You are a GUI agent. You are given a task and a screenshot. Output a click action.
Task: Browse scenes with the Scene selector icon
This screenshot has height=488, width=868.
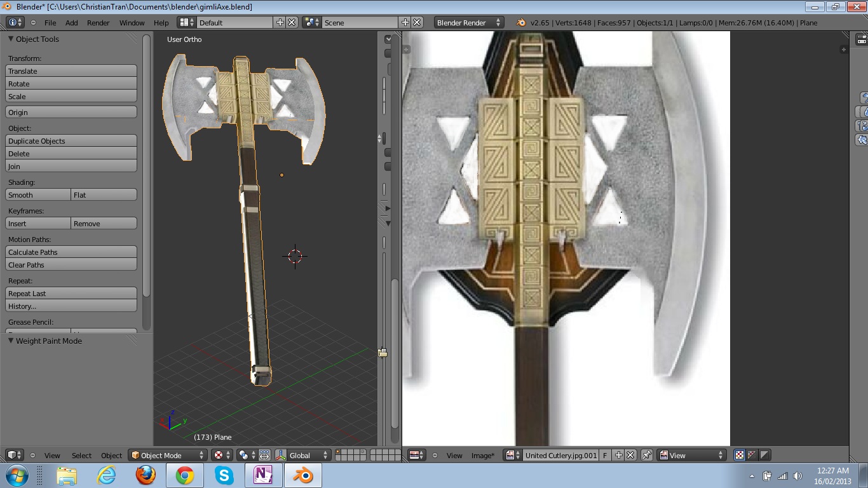tap(311, 22)
